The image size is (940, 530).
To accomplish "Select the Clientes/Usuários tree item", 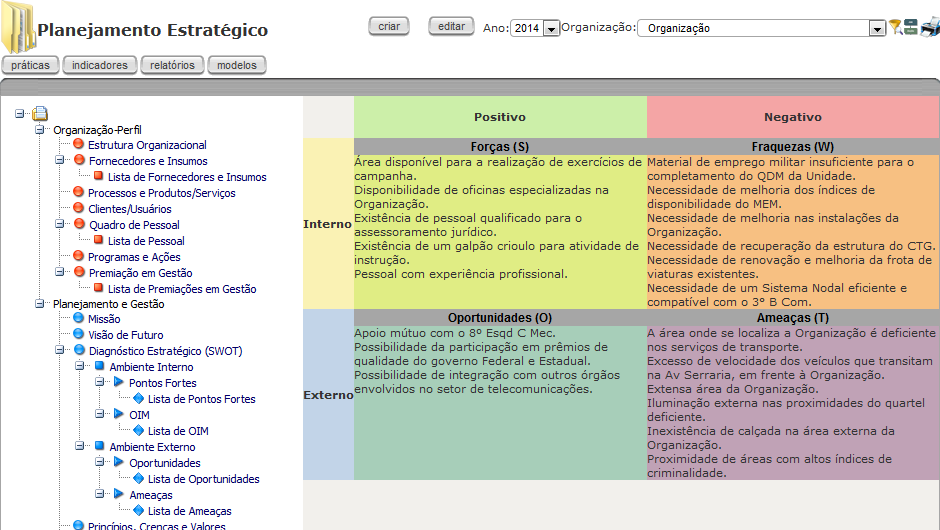I will tap(129, 209).
